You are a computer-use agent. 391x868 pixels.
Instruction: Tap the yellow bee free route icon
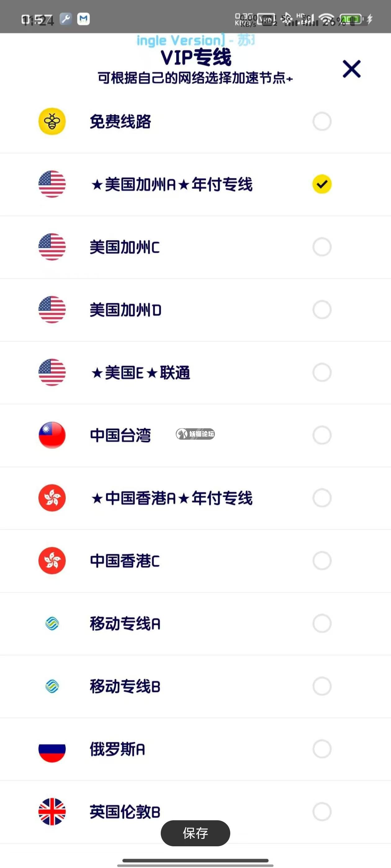52,121
